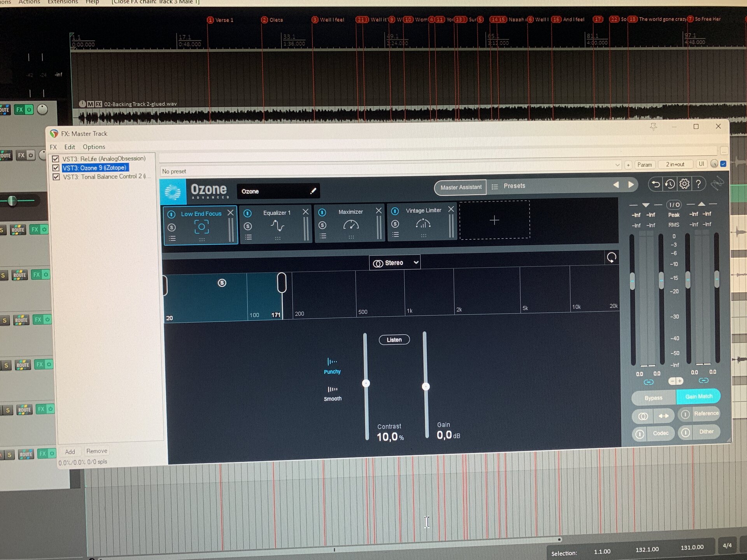Go to next preset arrow
This screenshot has height=560, width=747.
(631, 185)
